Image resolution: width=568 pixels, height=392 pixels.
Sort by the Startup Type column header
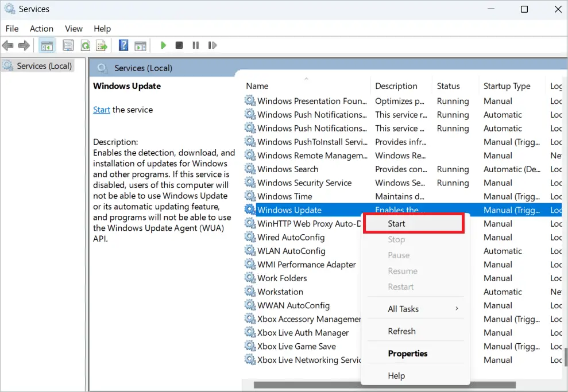(512, 86)
